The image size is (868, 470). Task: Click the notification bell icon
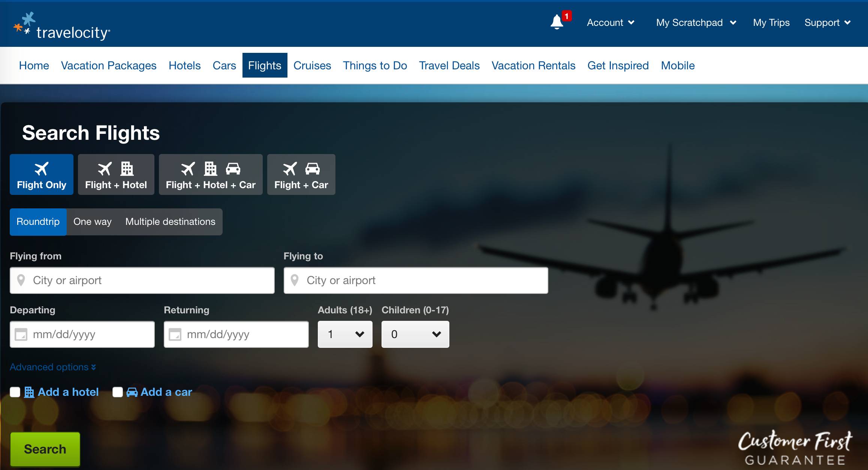click(x=557, y=22)
